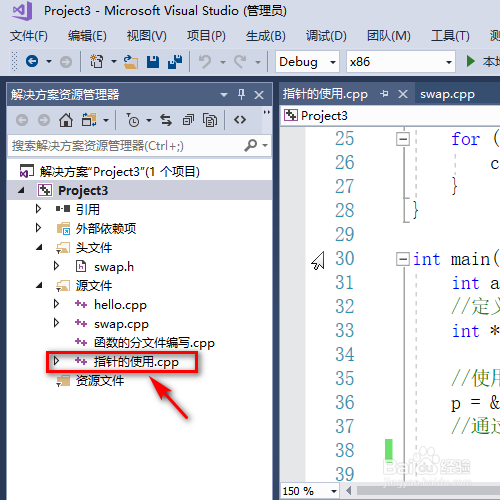
Task: Click the switch views icon in Solution Explorer
Action: pos(89,120)
